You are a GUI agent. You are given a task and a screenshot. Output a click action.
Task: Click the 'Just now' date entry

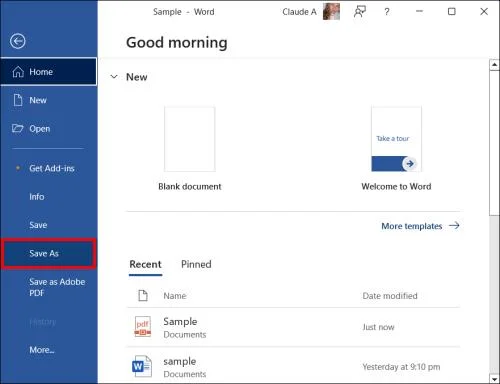point(378,327)
